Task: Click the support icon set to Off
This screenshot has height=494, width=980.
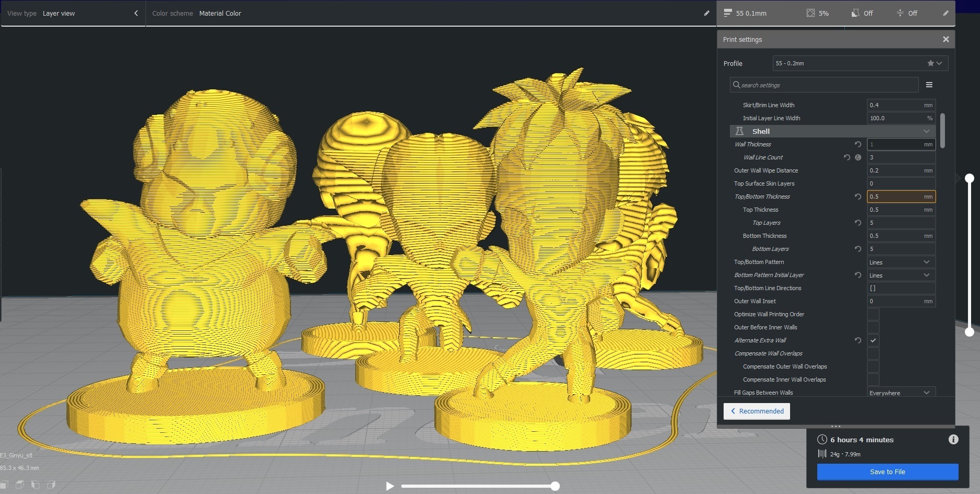Action: (x=856, y=13)
